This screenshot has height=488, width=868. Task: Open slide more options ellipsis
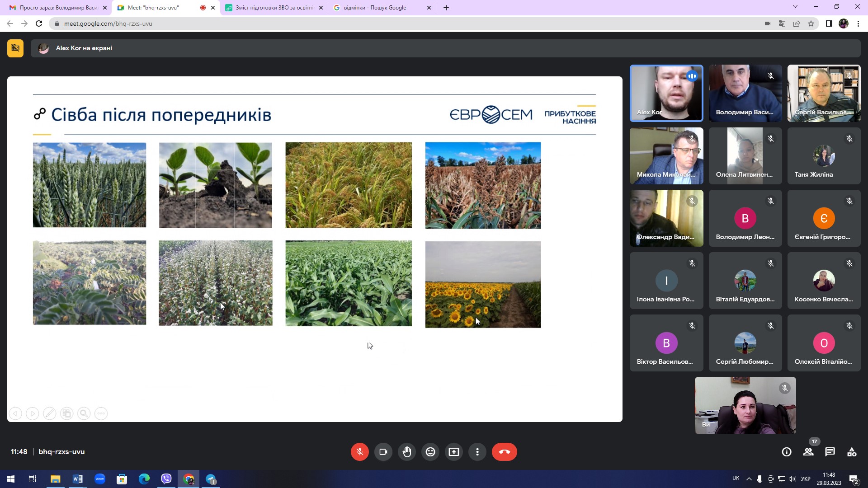click(101, 413)
